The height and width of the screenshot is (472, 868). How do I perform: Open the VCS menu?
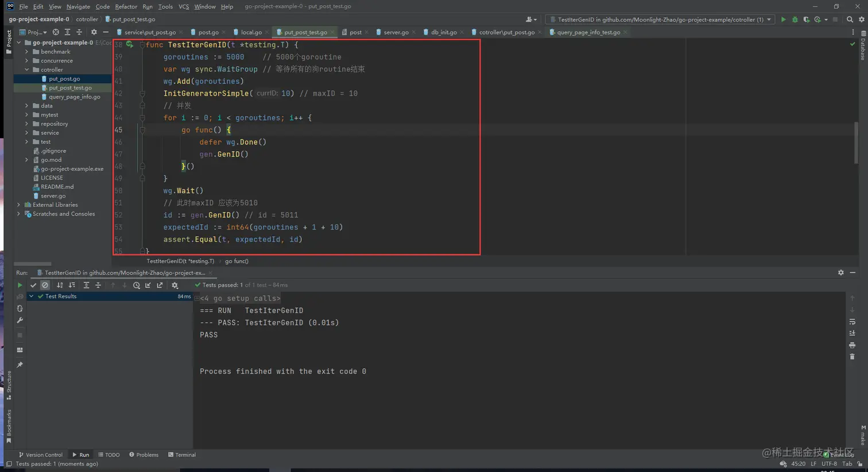(x=184, y=6)
